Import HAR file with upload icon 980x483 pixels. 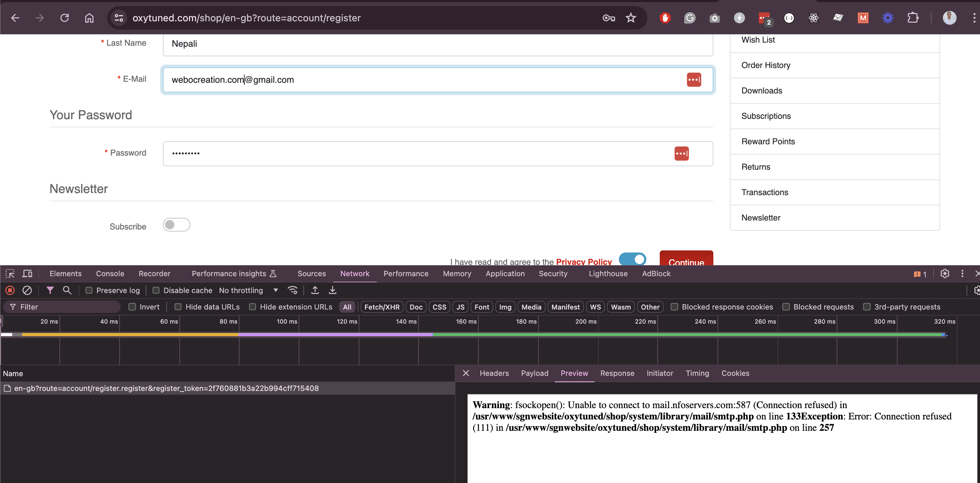click(315, 291)
